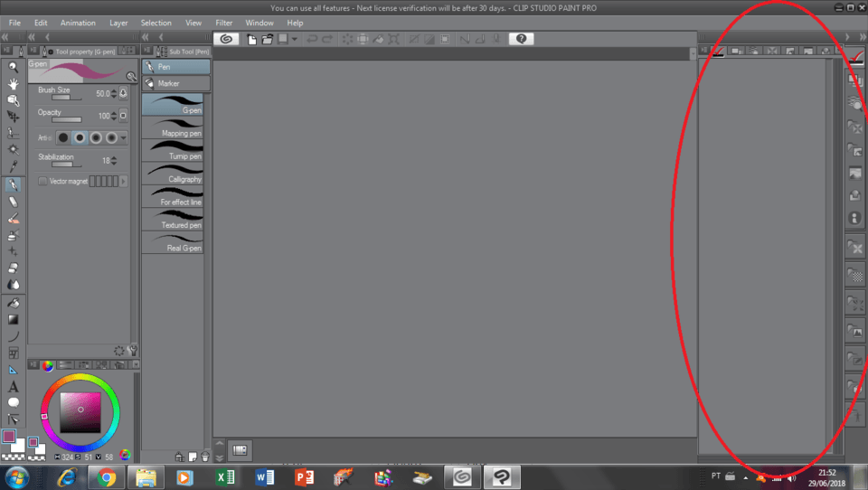Toggle brush size pen pressure settings button

[123, 93]
